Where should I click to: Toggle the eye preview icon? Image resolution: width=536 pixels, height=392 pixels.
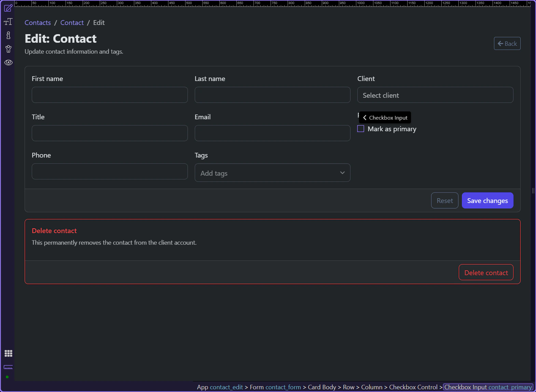tap(8, 63)
